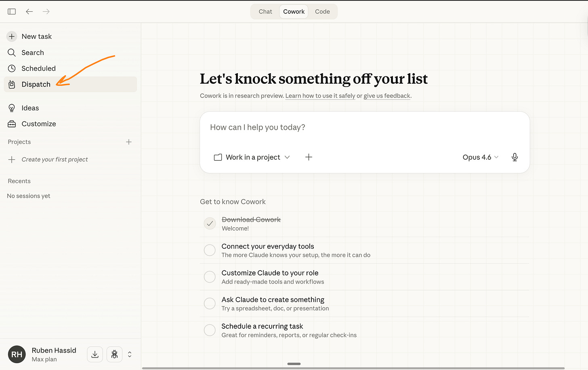The height and width of the screenshot is (370, 588).
Task: Click the Search magnifier icon
Action: (x=12, y=53)
